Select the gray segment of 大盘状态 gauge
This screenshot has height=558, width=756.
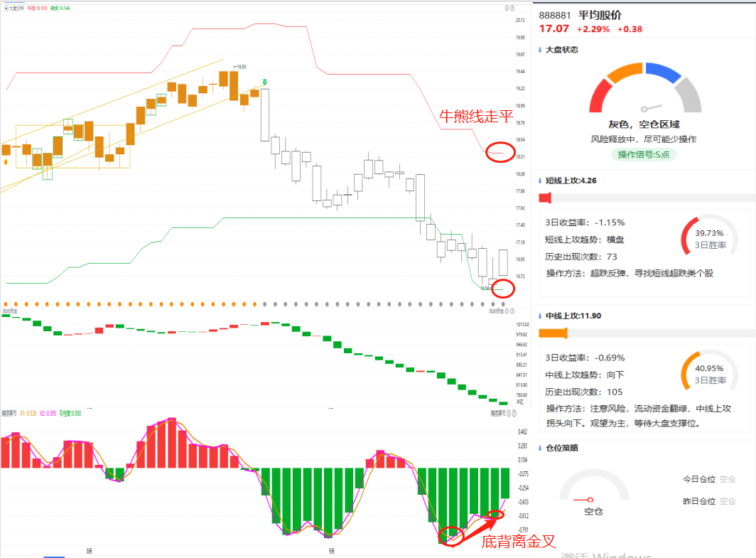coord(688,96)
